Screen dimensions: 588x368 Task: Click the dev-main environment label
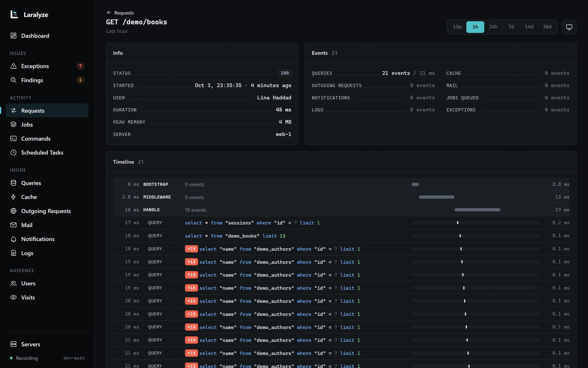click(74, 358)
